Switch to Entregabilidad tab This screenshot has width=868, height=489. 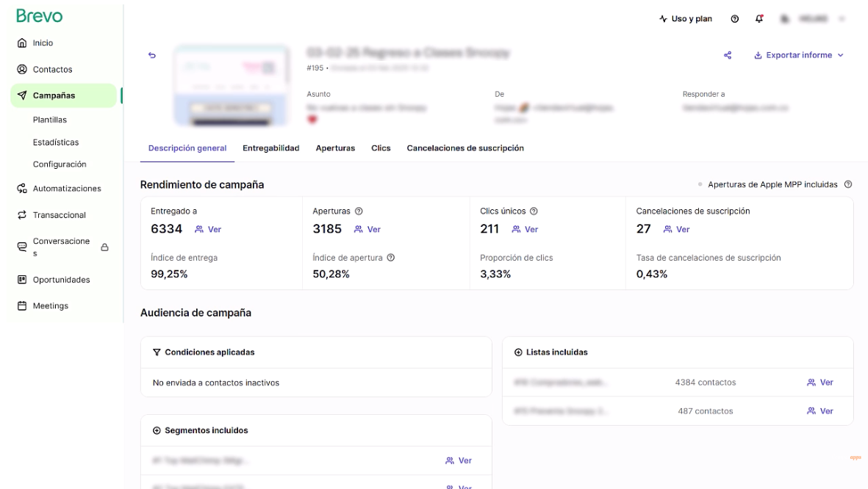click(270, 148)
